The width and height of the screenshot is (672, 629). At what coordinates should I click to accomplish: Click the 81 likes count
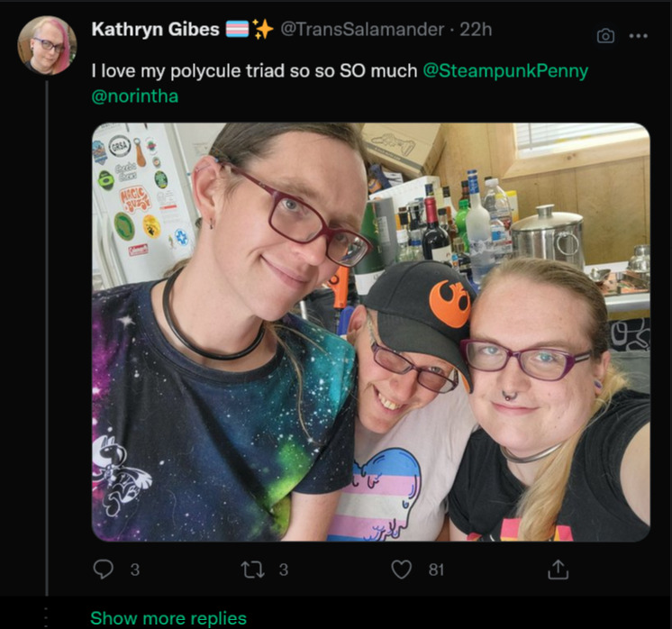tap(436, 570)
